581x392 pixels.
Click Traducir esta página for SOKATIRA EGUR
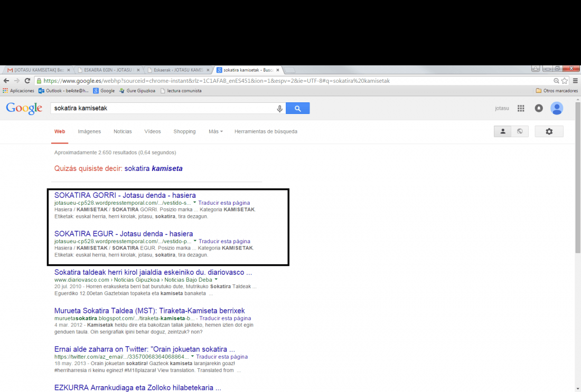(224, 241)
